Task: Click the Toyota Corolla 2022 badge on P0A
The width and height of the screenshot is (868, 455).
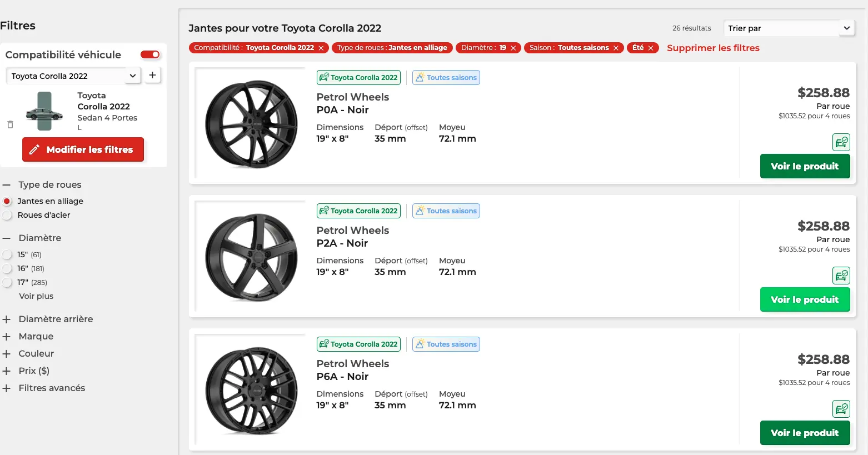Action: pos(358,78)
